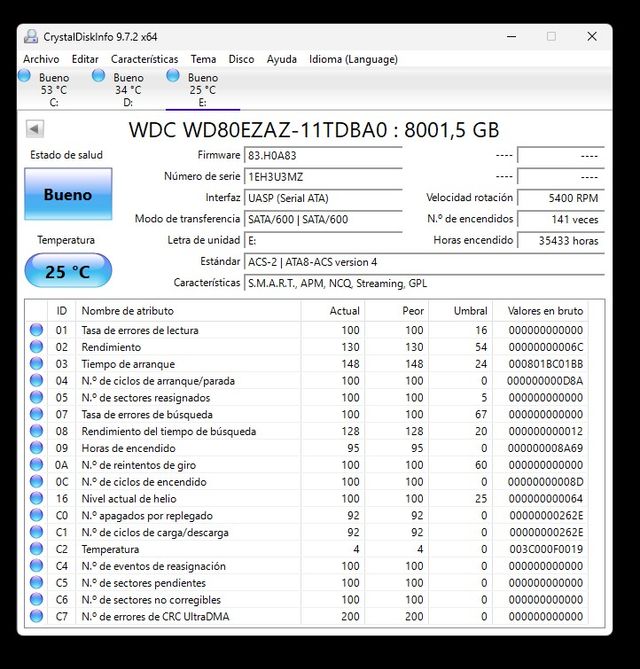Click the power-on count 141 veces
640x669 pixels.
pos(561,219)
